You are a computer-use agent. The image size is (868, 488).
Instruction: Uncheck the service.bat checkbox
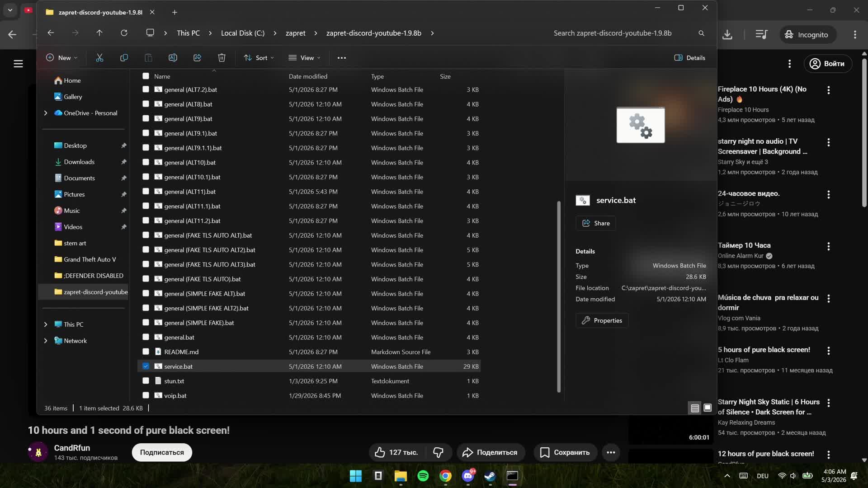pos(146,366)
